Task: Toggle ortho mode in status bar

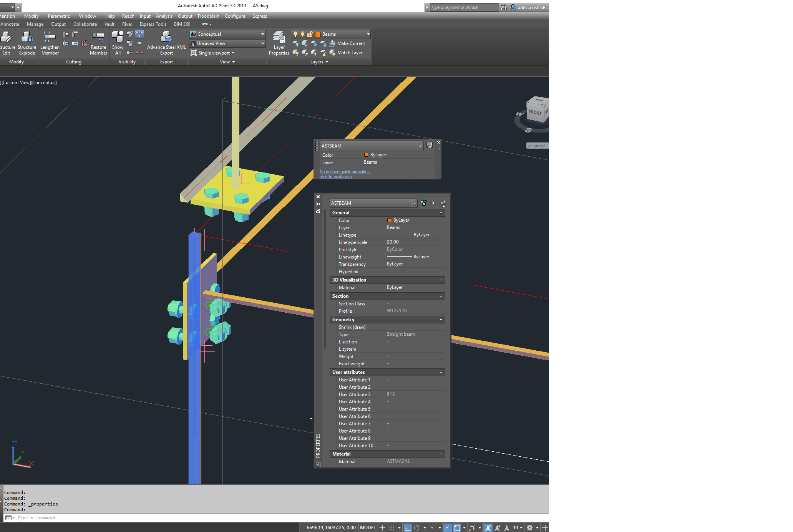Action: 408,528
